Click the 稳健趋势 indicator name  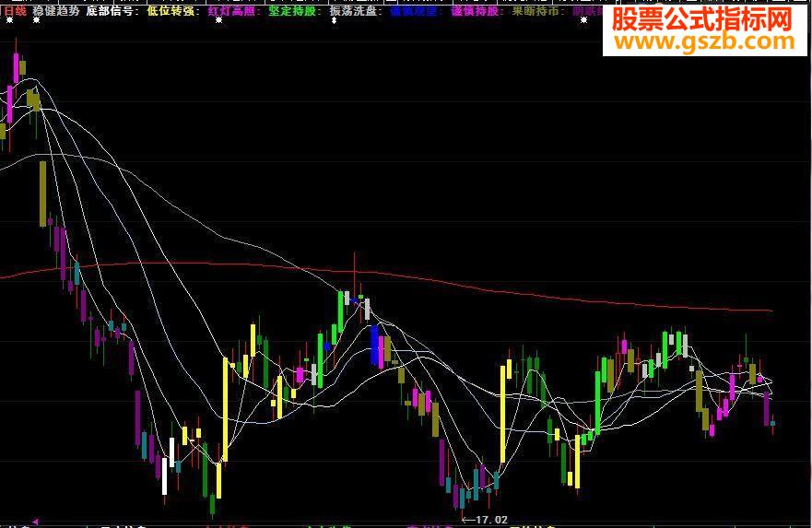[x=56, y=11]
